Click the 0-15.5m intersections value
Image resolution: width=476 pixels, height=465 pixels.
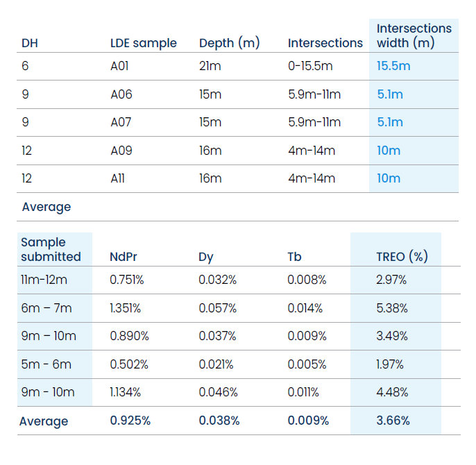click(310, 66)
